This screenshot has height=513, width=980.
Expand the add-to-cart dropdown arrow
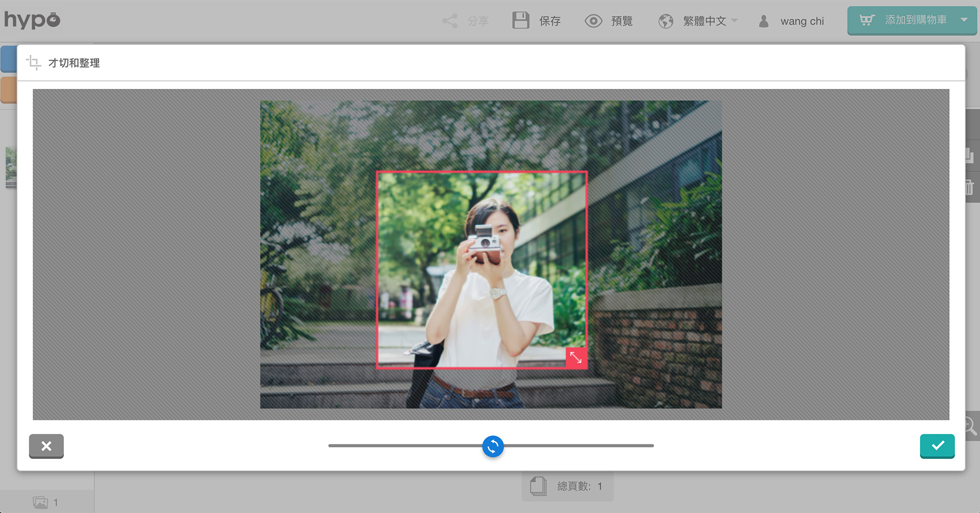coord(964,20)
